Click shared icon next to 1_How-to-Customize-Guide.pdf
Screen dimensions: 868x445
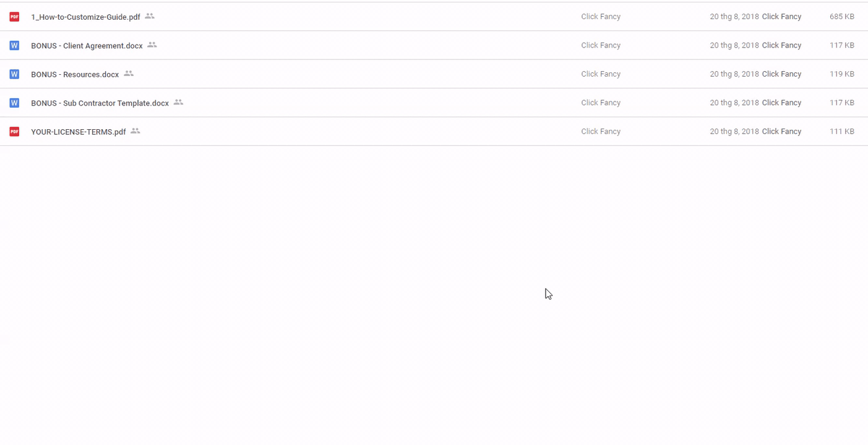click(150, 17)
